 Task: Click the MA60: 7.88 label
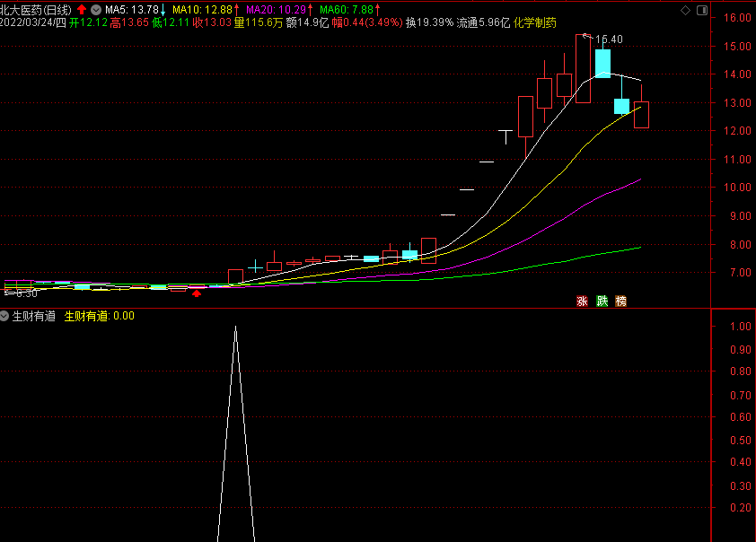click(347, 10)
